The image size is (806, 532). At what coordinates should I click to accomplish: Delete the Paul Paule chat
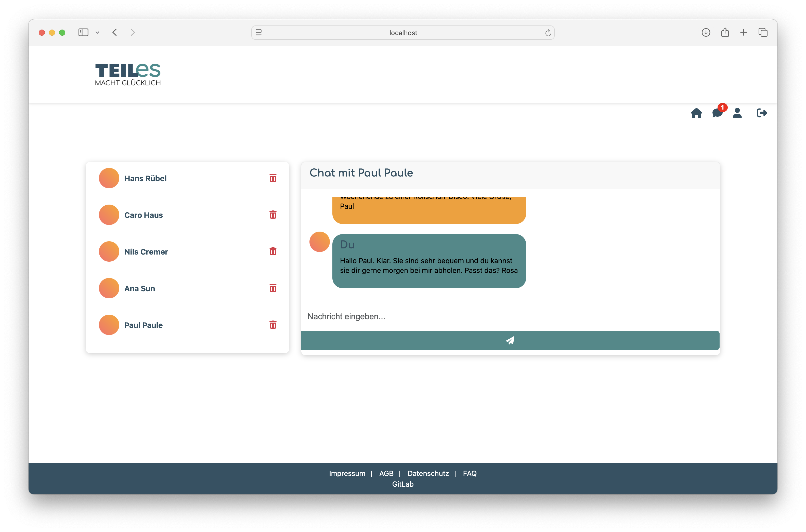click(x=273, y=325)
